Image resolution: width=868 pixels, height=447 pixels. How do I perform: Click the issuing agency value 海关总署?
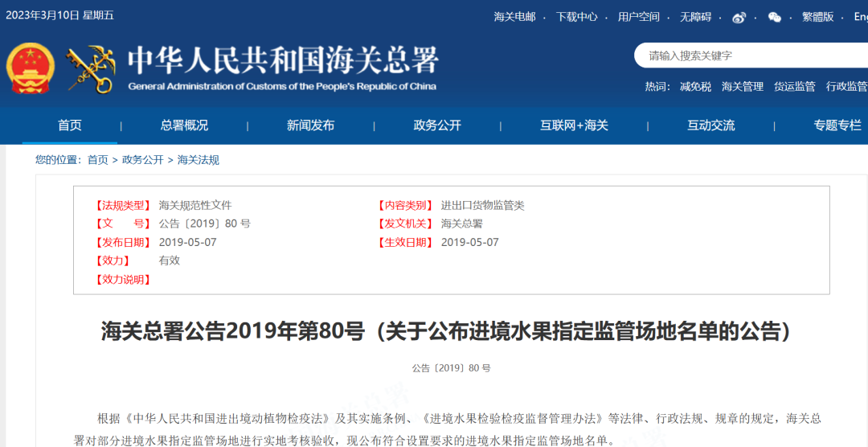point(461,223)
